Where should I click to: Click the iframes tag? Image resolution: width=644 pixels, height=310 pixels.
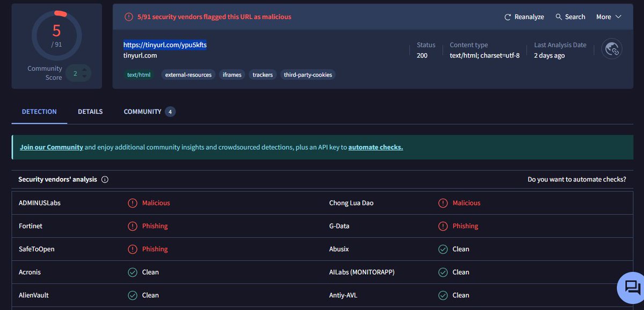pyautogui.click(x=232, y=75)
